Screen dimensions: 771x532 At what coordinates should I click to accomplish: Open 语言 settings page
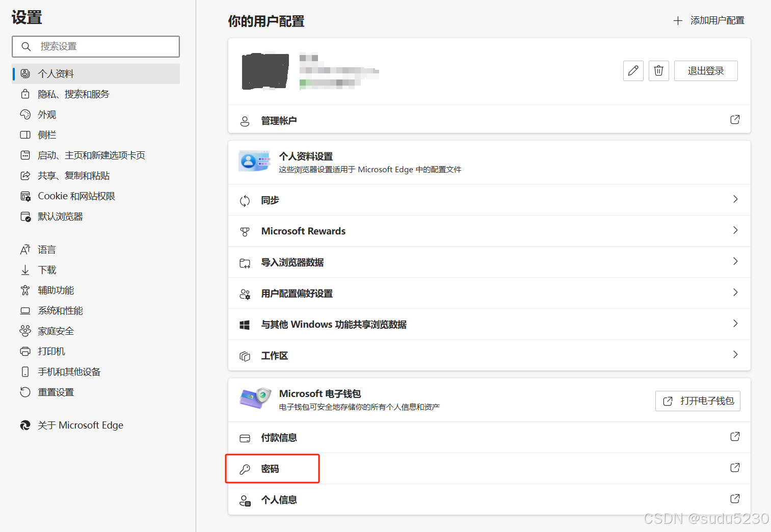(96, 250)
